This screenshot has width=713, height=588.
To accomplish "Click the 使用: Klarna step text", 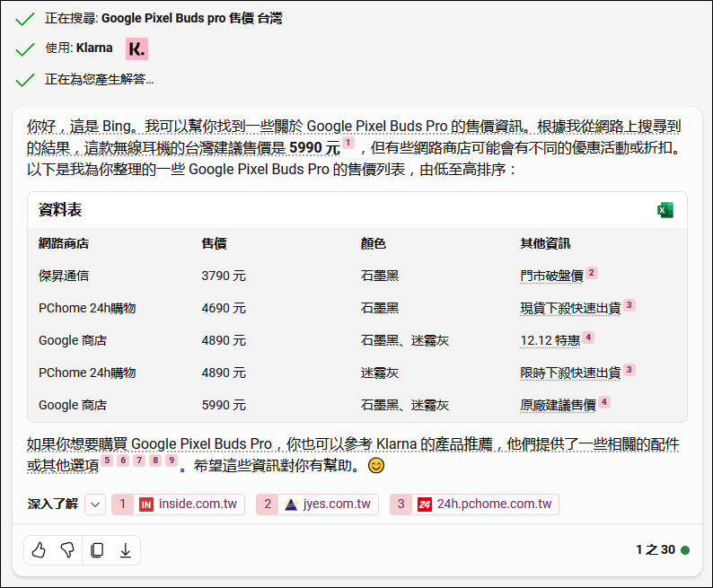I will 79,48.
